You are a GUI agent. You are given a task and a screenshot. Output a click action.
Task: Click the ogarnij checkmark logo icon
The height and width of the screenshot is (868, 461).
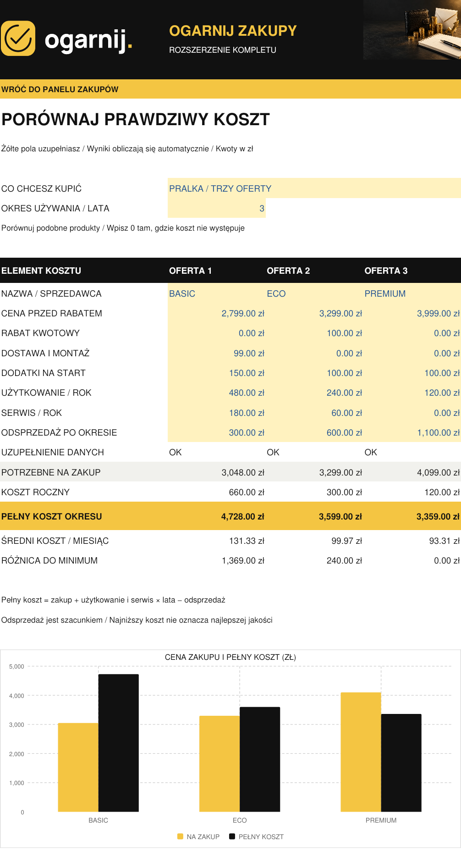point(18,39)
